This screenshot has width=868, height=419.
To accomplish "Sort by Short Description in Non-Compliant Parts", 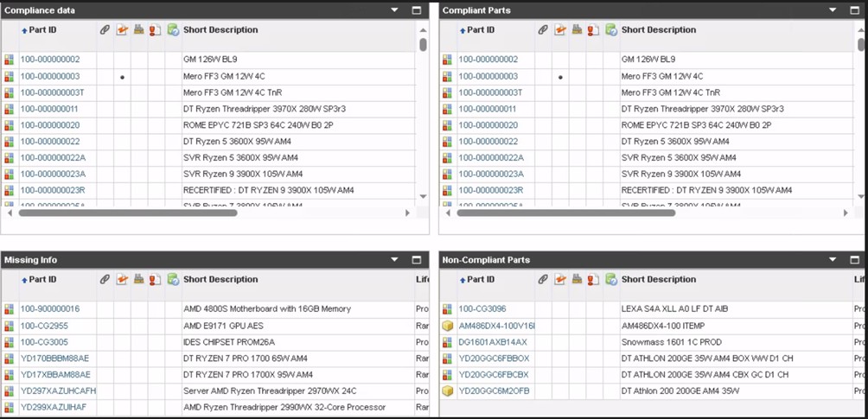I will pyautogui.click(x=659, y=280).
